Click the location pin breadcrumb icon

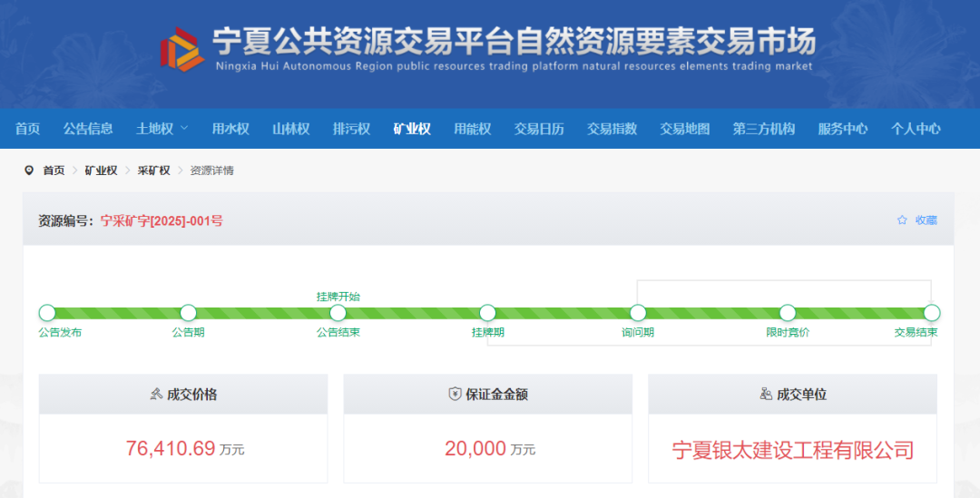(x=29, y=171)
